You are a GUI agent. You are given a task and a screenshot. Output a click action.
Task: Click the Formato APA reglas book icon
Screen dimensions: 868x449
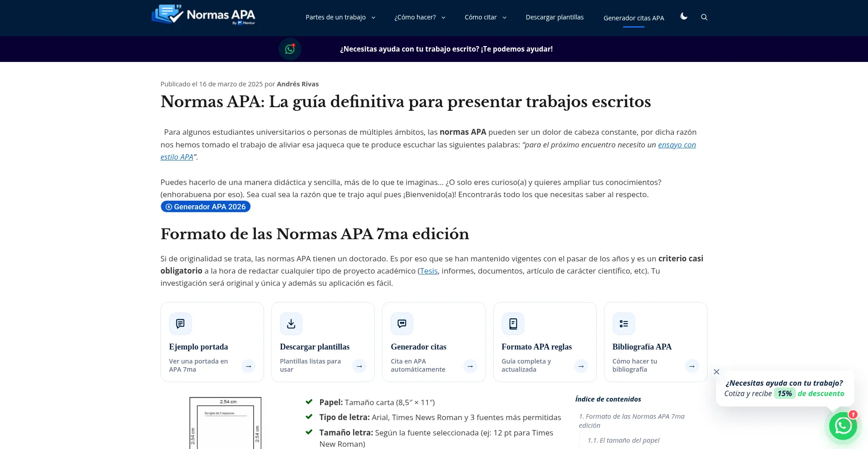coord(513,324)
